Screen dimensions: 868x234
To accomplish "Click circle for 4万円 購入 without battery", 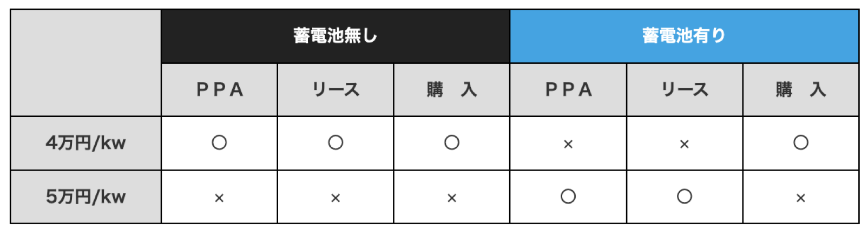I will (x=452, y=142).
